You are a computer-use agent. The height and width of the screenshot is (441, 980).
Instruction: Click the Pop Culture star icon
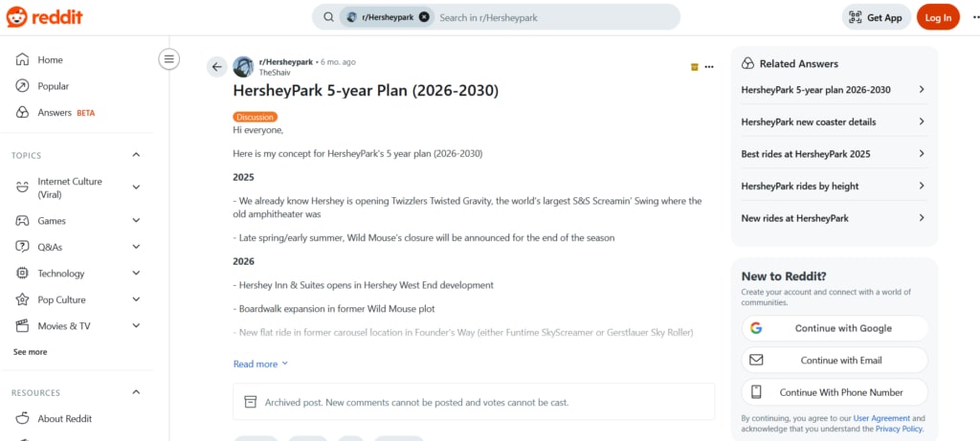[x=22, y=299]
